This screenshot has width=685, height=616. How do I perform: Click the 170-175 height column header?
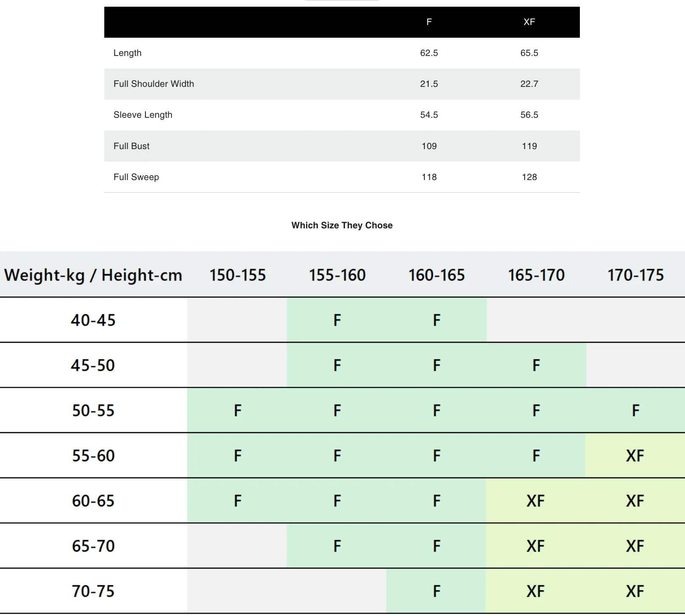[635, 275]
